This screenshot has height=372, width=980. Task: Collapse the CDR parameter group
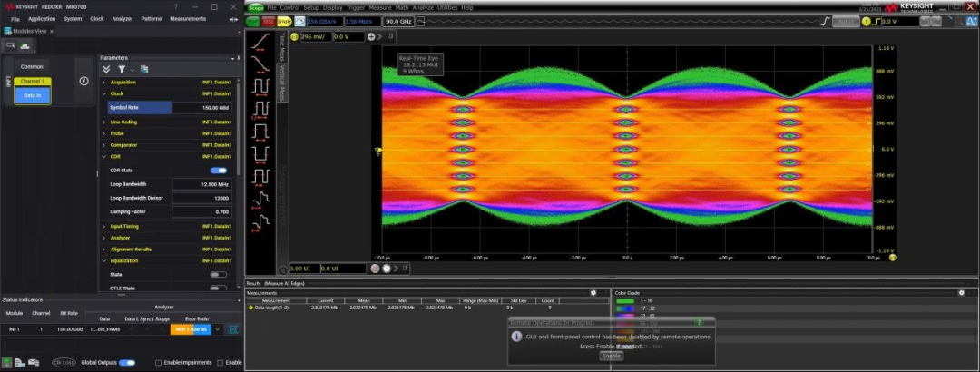click(103, 156)
